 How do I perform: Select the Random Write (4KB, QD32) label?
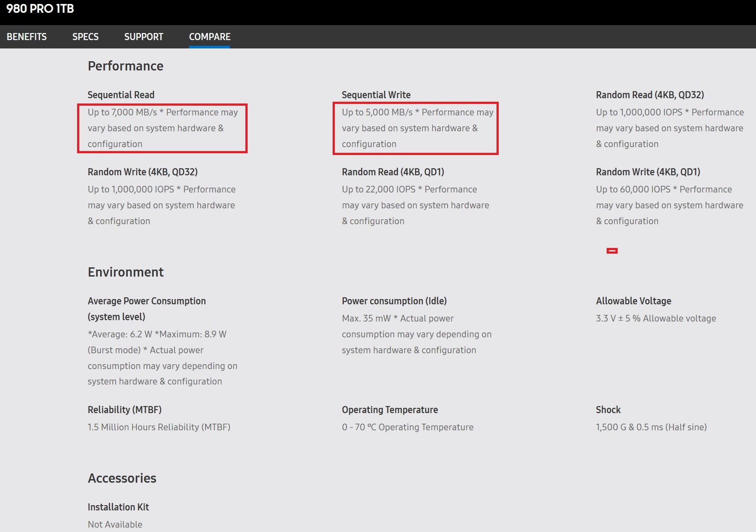[143, 172]
